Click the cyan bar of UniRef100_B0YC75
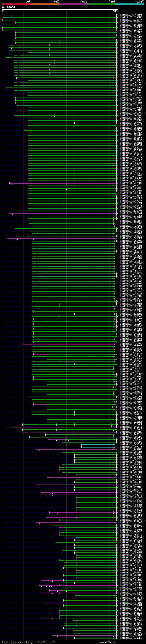 (x=98, y=447)
